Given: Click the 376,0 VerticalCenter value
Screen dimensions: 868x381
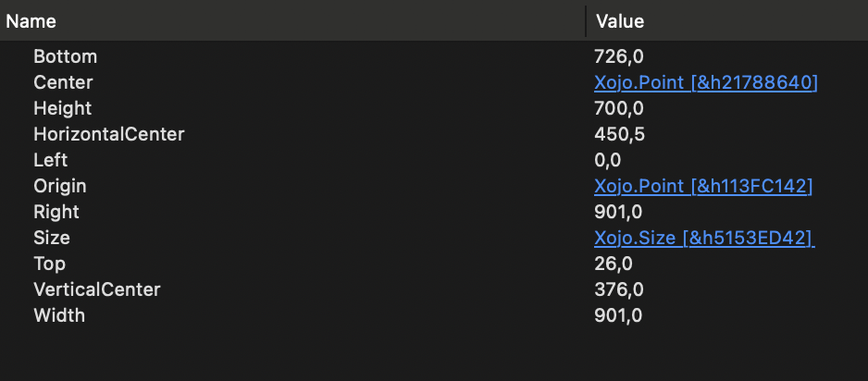Looking at the screenshot, I should (x=619, y=289).
